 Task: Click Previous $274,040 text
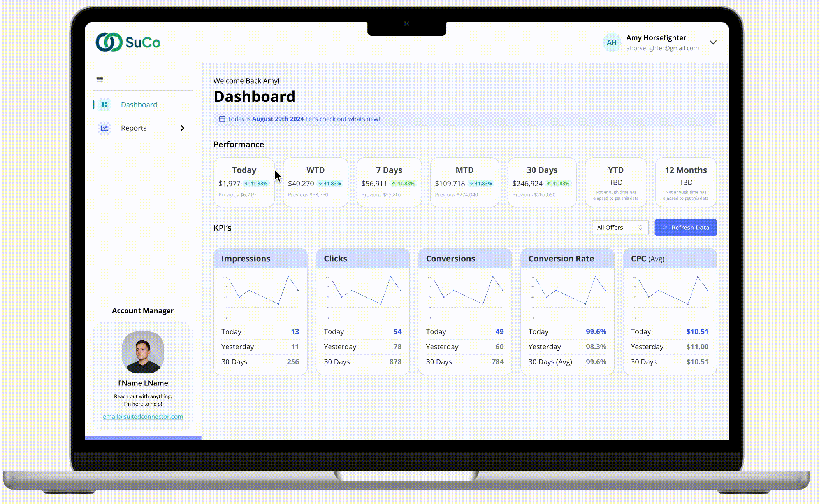(x=456, y=195)
